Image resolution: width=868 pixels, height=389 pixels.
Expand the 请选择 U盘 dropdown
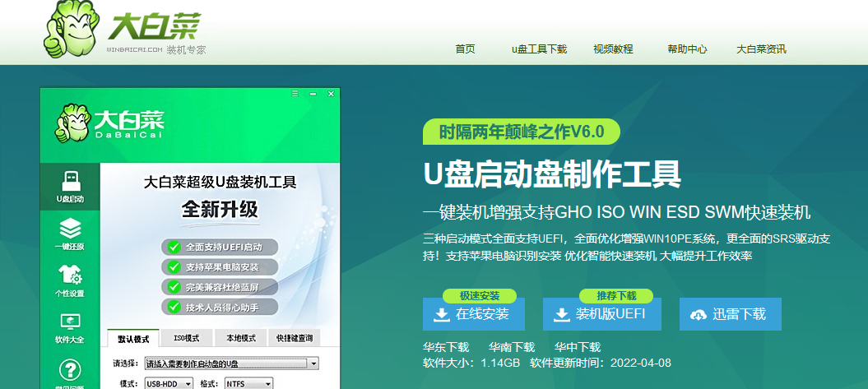pyautogui.click(x=231, y=364)
